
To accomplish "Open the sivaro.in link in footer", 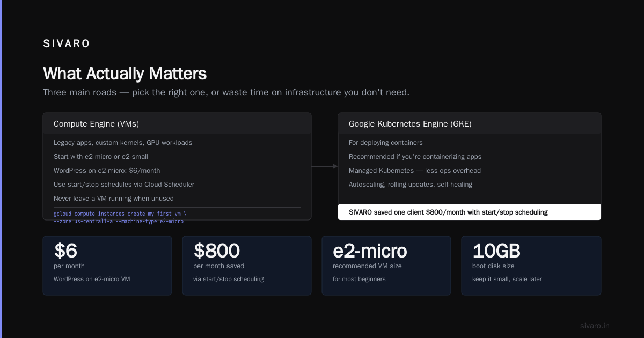I will click(x=595, y=326).
